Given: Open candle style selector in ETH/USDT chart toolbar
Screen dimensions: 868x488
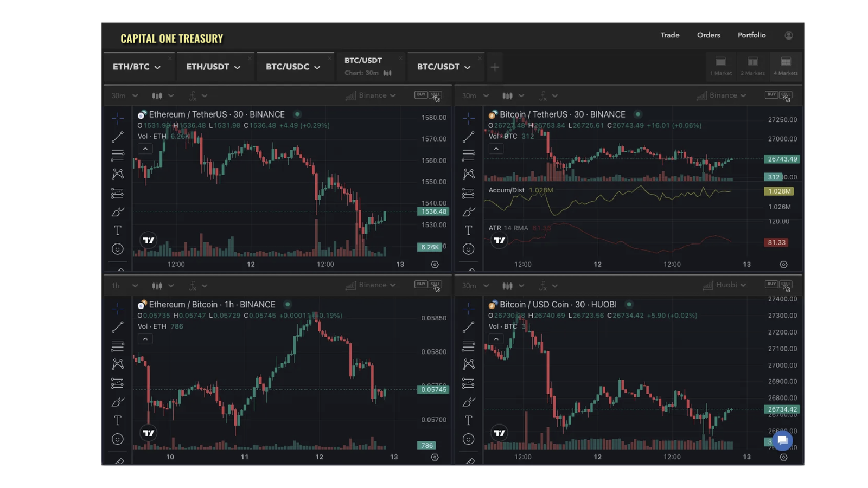Looking at the screenshot, I should click(163, 96).
